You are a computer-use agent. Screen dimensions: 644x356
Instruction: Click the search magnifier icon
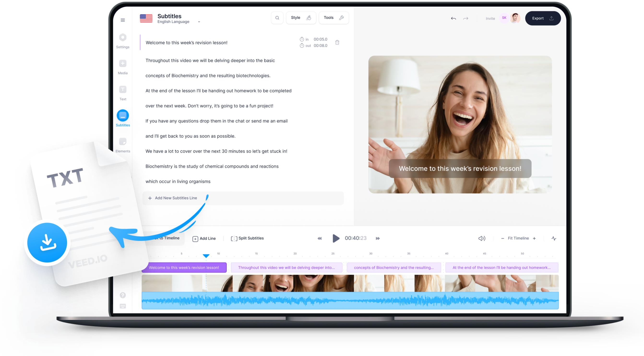click(277, 18)
